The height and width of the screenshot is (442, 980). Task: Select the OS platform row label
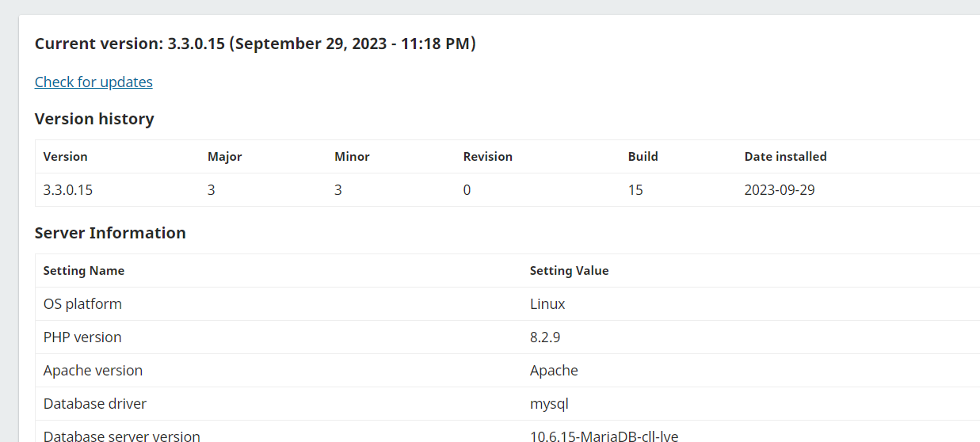82,304
